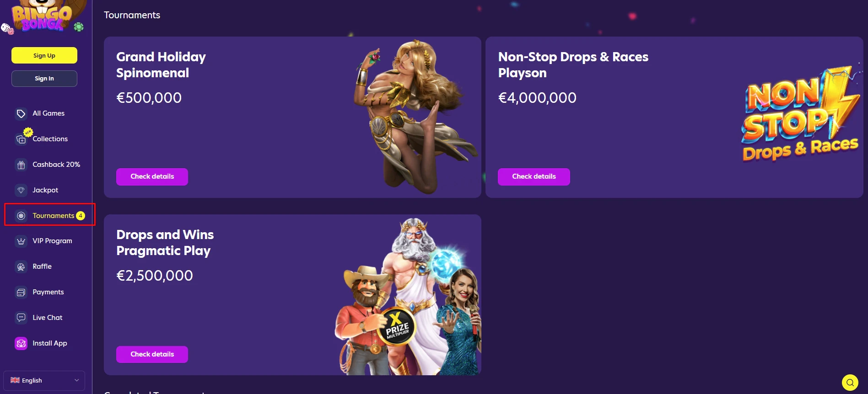The height and width of the screenshot is (394, 868).
Task: Open the Live Chat bubble icon
Action: coord(21,318)
